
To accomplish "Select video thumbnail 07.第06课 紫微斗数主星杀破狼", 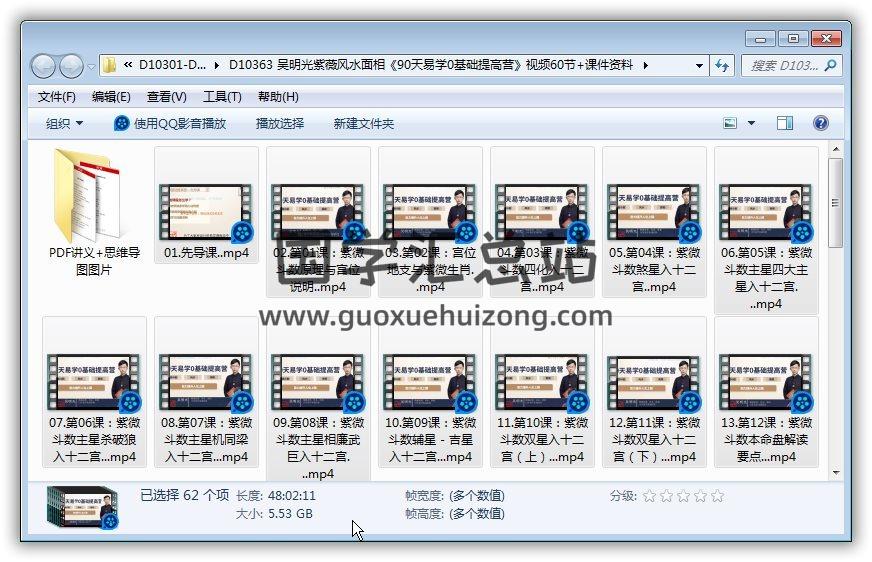I will click(x=94, y=382).
